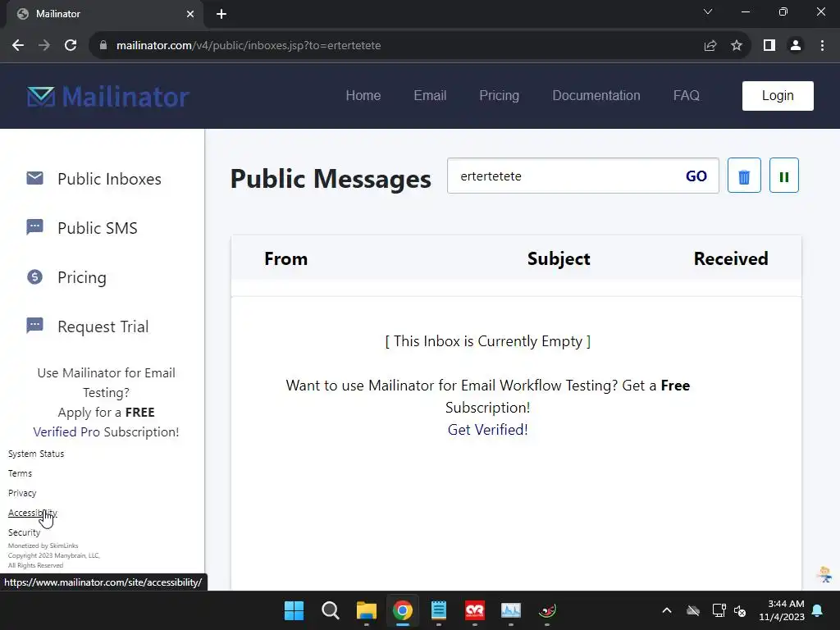Toggle the browser side panel icon

(769, 46)
